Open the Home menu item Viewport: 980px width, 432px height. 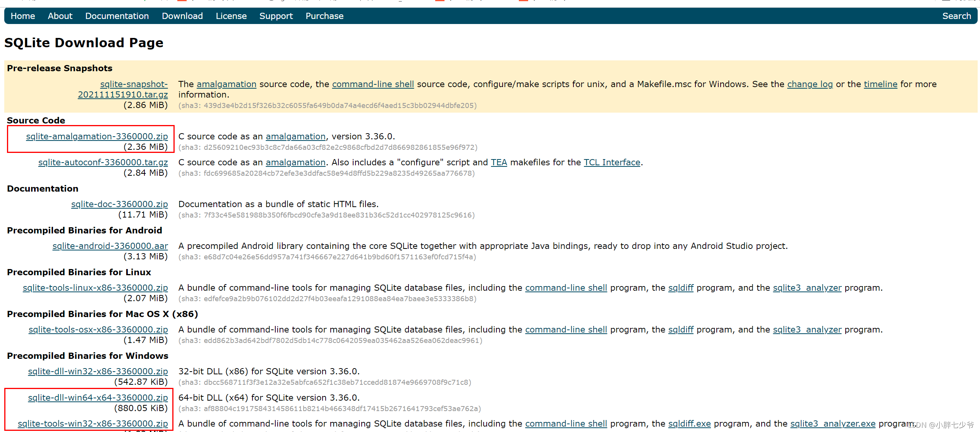(22, 16)
